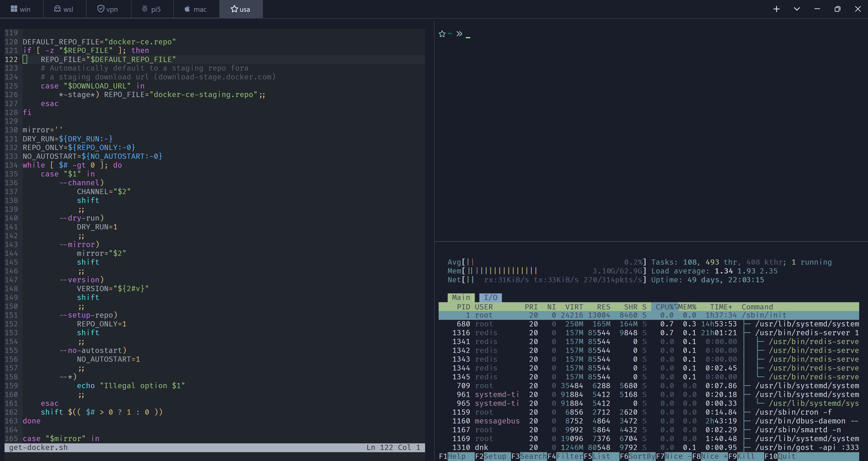Click F7 Nice - in htop footer
This screenshot has height=461, width=868.
[x=674, y=456]
